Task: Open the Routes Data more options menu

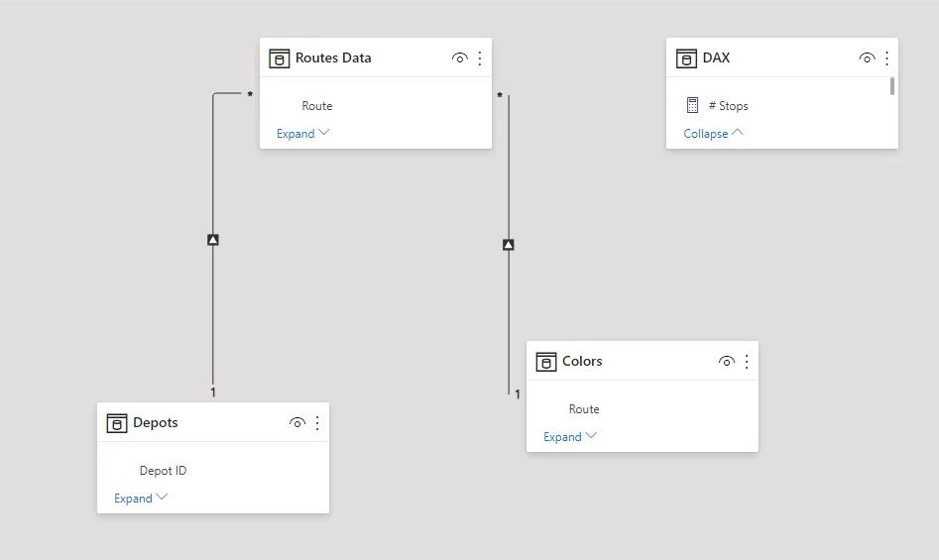Action: tap(480, 58)
